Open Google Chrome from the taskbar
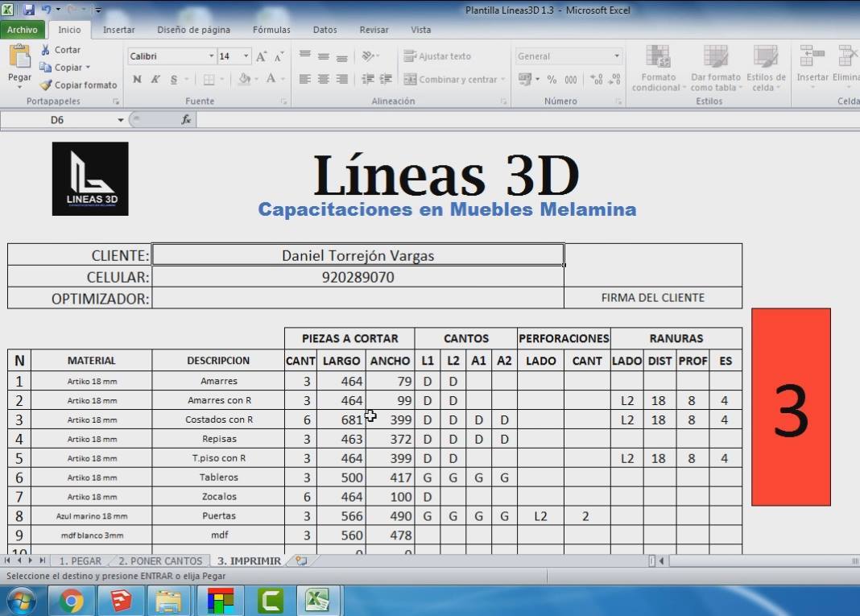 click(72, 601)
